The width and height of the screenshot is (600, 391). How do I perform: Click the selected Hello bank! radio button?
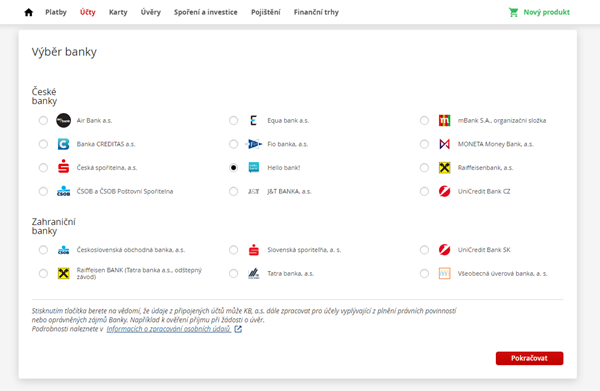tap(233, 168)
